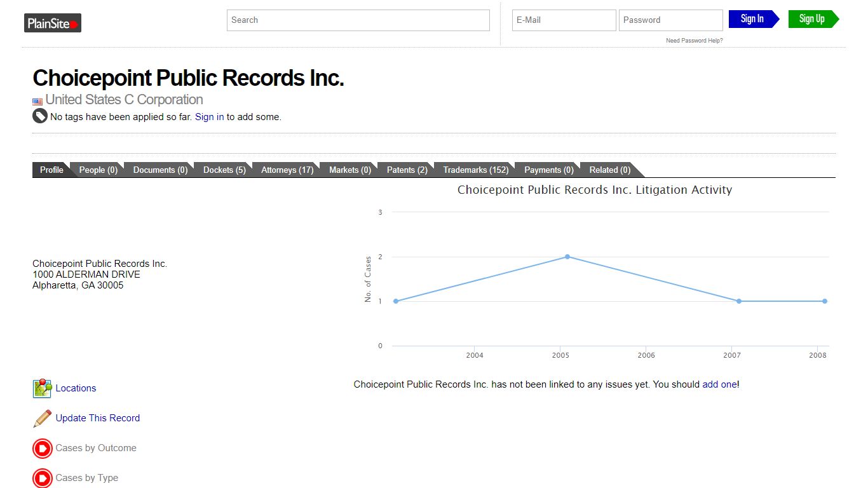868x488 pixels.
Task: Click the PlainSite logo
Action: [x=53, y=24]
